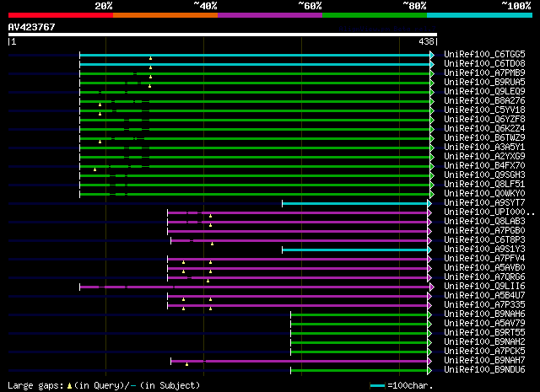
Task: Select the purple alignment bar for UniRef100_Q9LII6
Action: click(255, 287)
